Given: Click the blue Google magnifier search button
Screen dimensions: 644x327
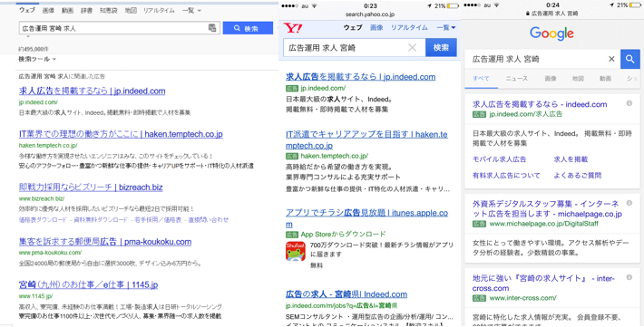Looking at the screenshot, I should pyautogui.click(x=630, y=59).
